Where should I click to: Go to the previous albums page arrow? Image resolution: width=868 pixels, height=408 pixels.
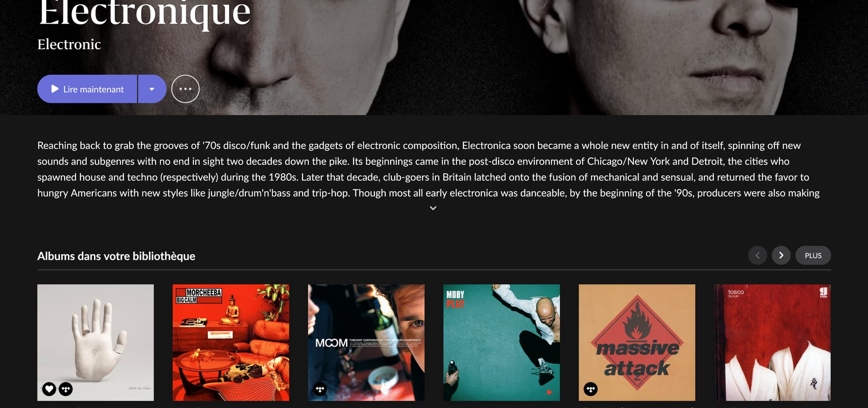(x=758, y=256)
